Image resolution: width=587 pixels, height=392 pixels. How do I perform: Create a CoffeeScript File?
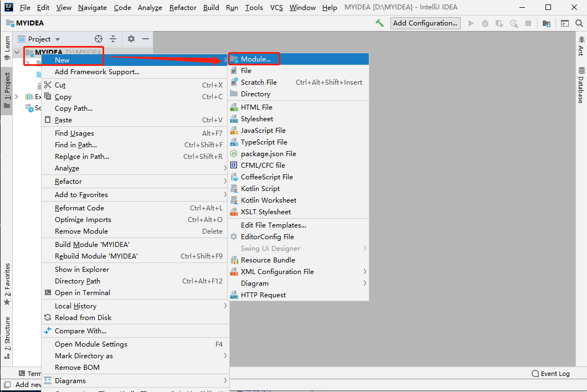tap(298, 177)
